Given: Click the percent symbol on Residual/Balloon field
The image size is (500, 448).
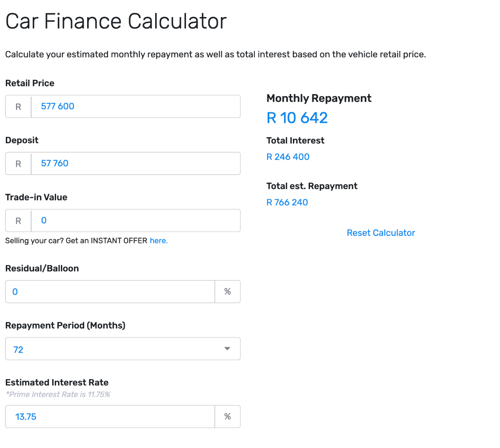Looking at the screenshot, I should (227, 292).
